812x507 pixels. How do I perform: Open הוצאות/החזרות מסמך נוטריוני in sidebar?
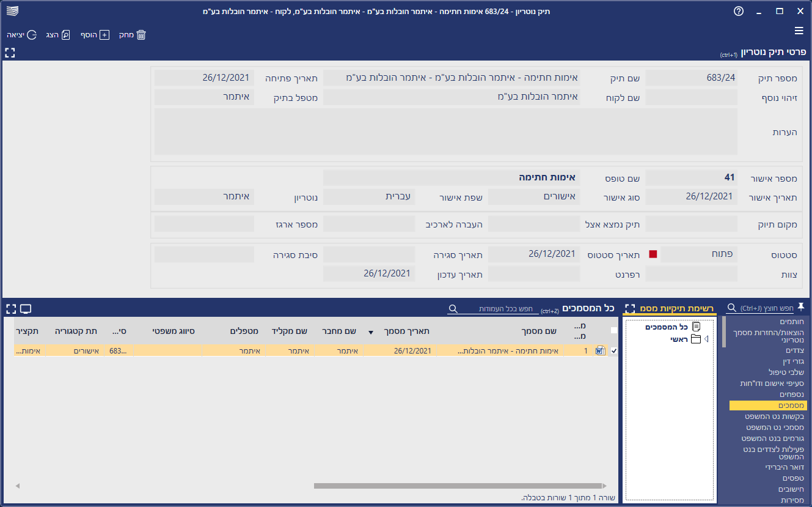(x=769, y=335)
